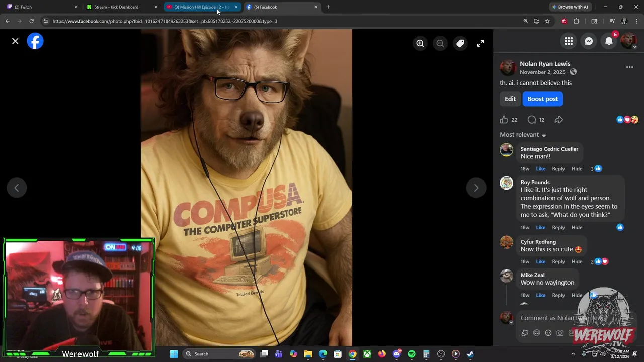Open notifications bell
Screen dimensions: 644x362
tap(609, 41)
